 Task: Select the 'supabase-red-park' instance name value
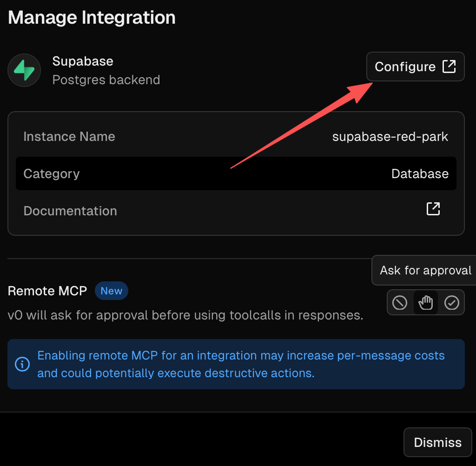coord(390,136)
